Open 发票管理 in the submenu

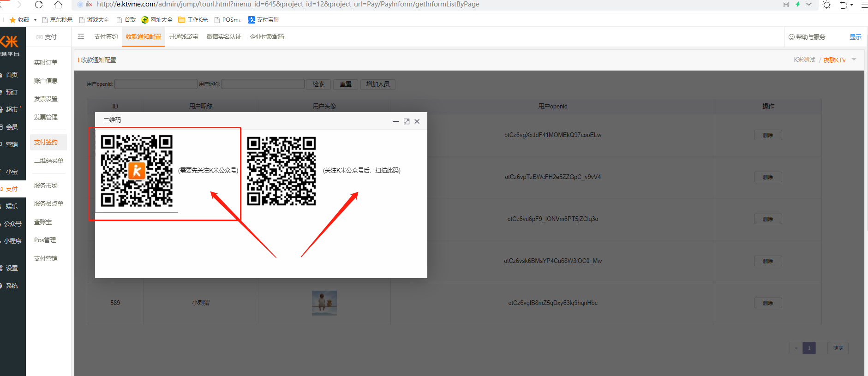[x=46, y=117]
